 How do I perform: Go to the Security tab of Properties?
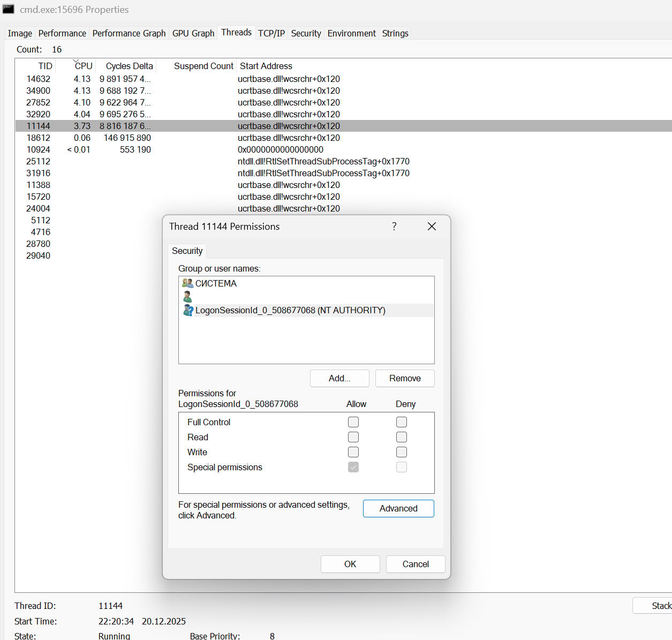306,33
